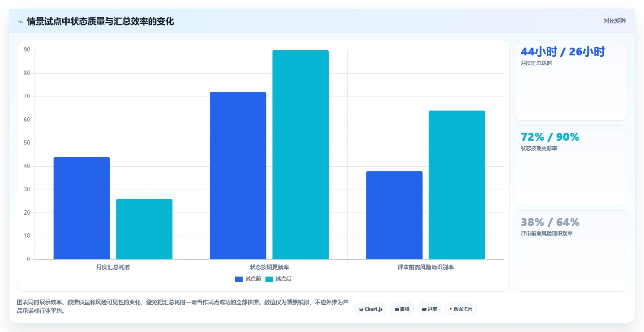This screenshot has height=332, width=644.
Task: Click the title 情景试点中状态质量与汇总效率的变化
Action: (x=100, y=21)
